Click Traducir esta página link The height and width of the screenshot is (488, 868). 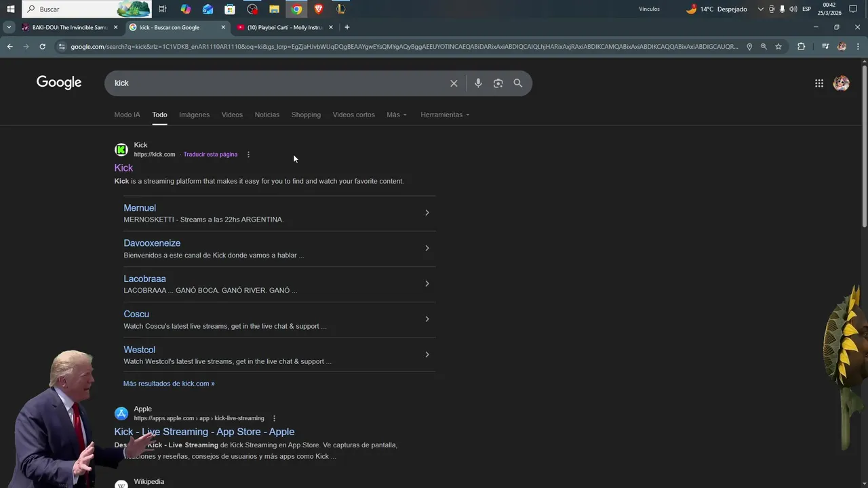(x=210, y=155)
